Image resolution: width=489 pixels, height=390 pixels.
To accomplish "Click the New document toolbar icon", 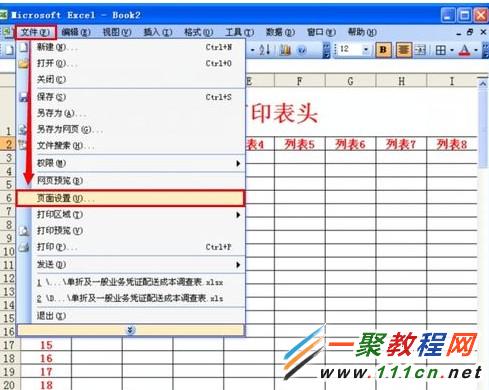I will (x=9, y=50).
